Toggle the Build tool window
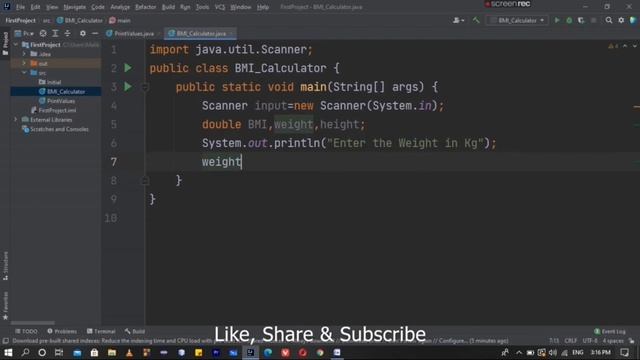 pyautogui.click(x=135, y=331)
